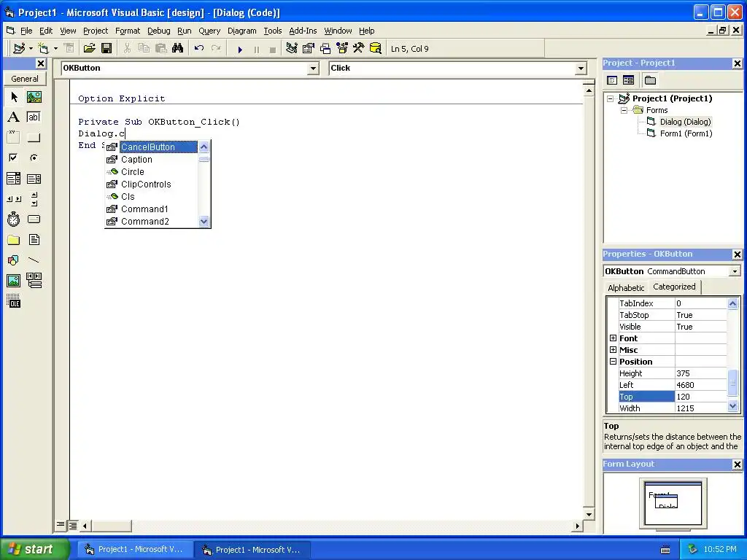Image resolution: width=747 pixels, height=560 pixels.
Task: Switch to the Alphabetic properties tab
Action: point(626,287)
